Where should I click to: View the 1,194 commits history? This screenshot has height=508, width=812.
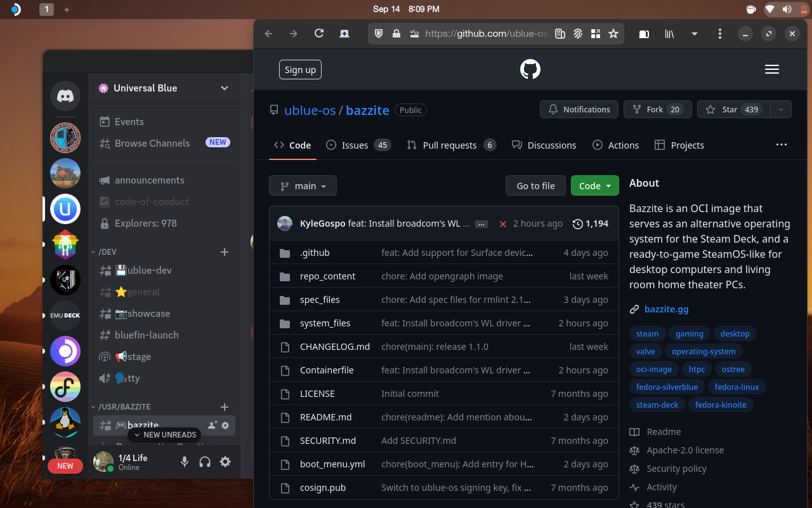tap(591, 224)
